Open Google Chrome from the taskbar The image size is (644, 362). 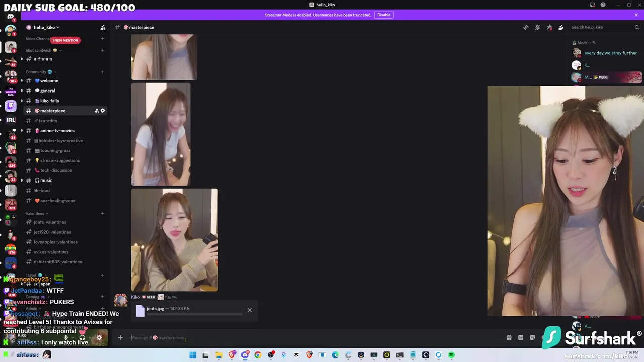click(x=258, y=355)
